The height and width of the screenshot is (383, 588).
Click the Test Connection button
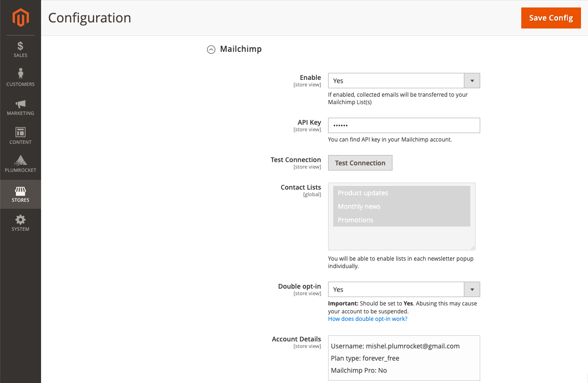360,163
